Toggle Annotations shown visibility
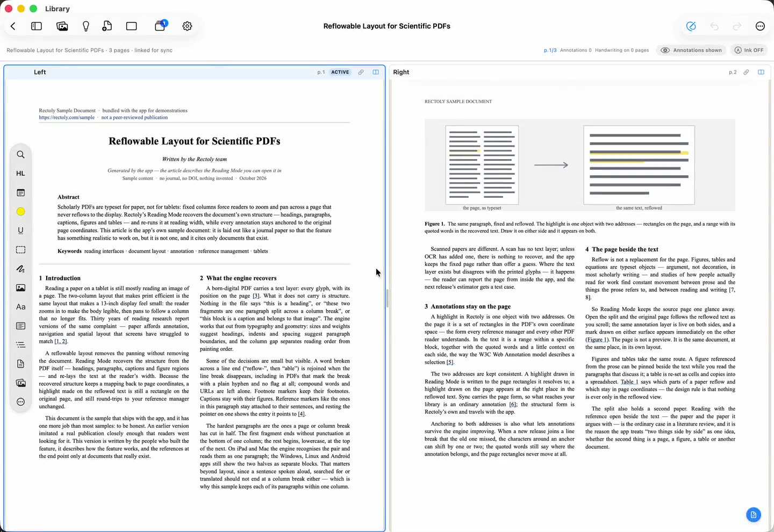Screen dimensions: 774x532 pyautogui.click(x=692, y=50)
